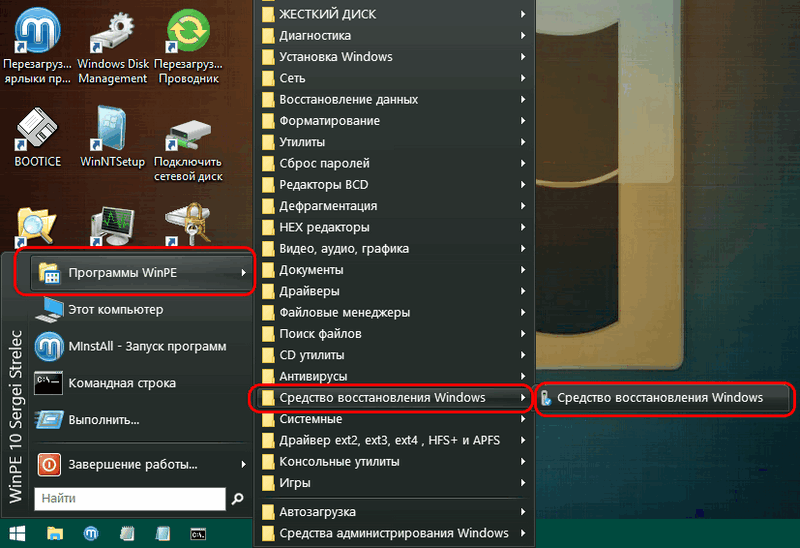
Task: Click the search magnifier icon
Action: (x=237, y=499)
